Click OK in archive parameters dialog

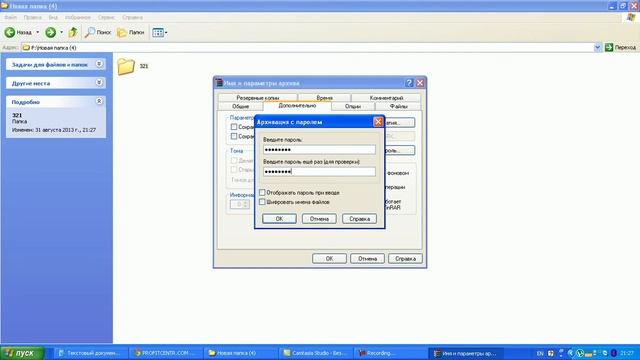tap(329, 258)
